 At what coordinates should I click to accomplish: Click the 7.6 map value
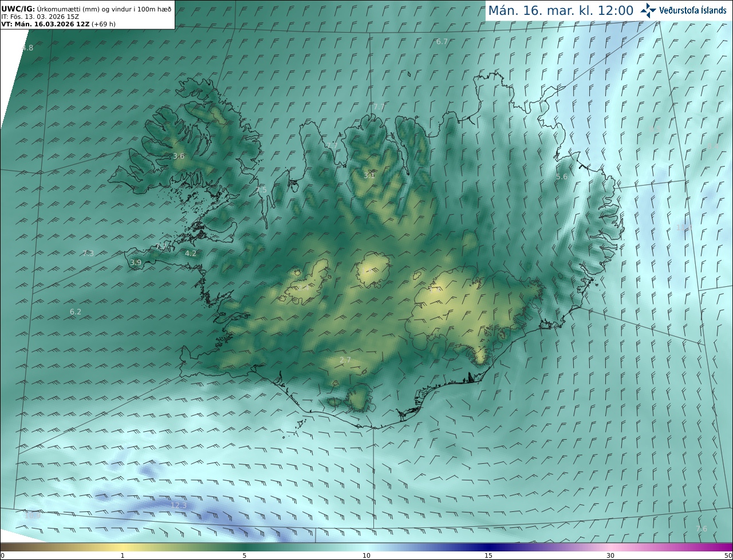[x=702, y=529]
